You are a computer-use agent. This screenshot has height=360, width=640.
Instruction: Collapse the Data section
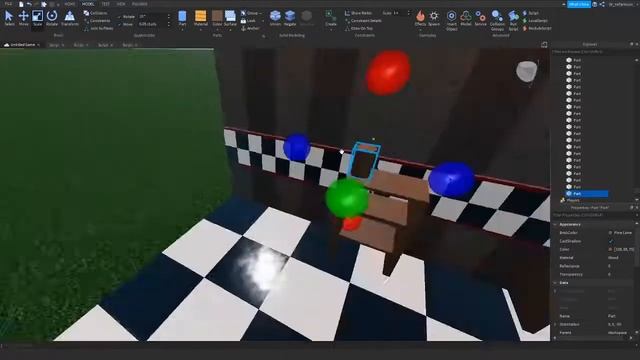[x=555, y=283]
